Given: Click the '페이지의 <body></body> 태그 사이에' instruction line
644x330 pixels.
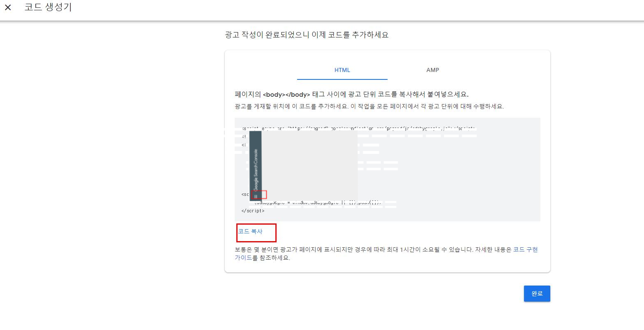Looking at the screenshot, I should (x=351, y=94).
